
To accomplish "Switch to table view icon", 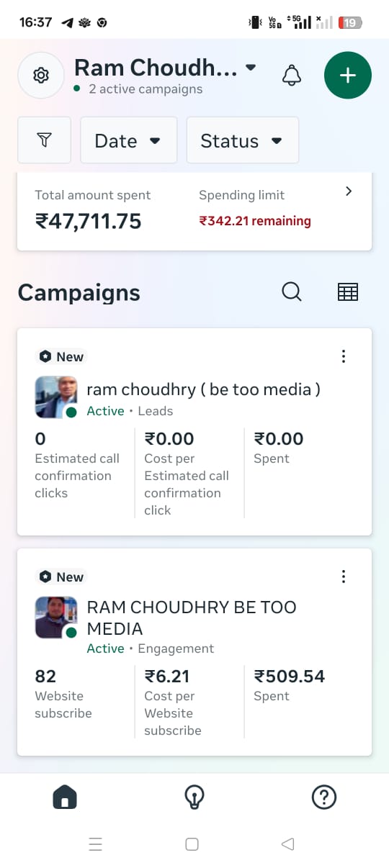I will 348,291.
